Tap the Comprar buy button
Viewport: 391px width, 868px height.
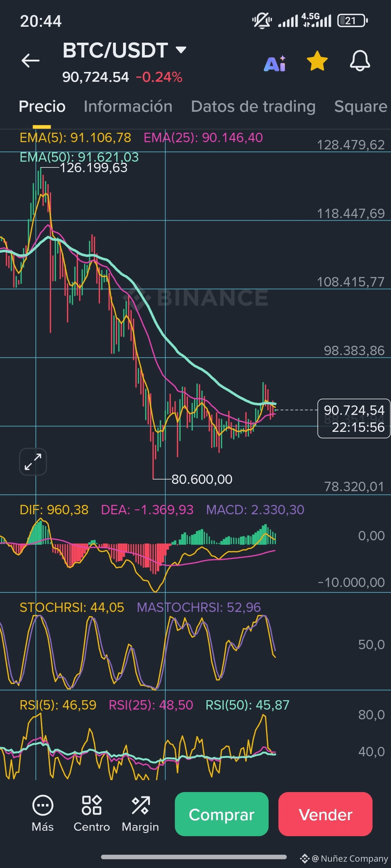click(222, 814)
